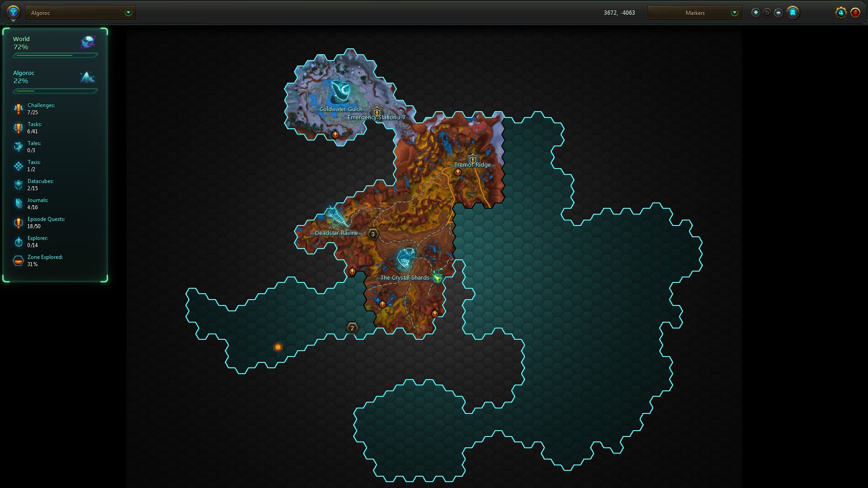Reset map zoom with the undo button

click(767, 13)
